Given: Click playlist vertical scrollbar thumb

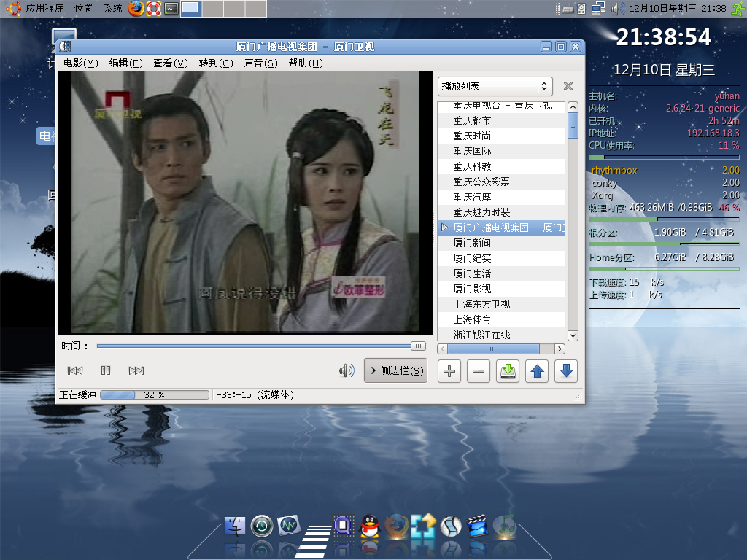Looking at the screenshot, I should click(573, 125).
